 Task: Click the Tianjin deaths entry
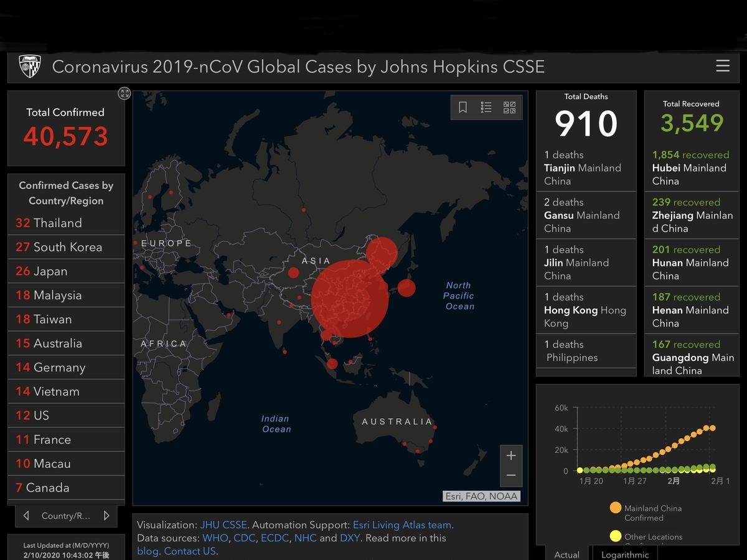586,168
